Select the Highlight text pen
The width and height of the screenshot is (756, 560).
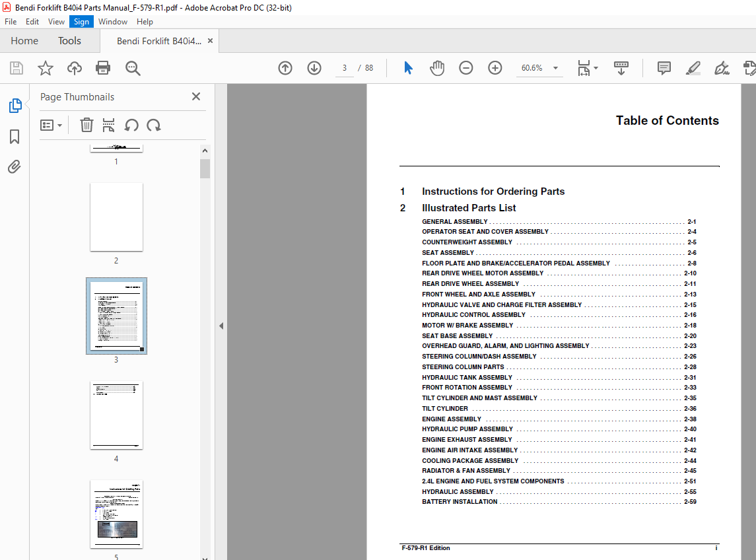click(693, 68)
